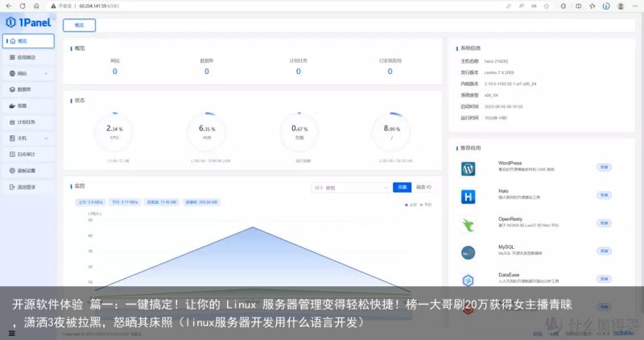The image size is (644, 340).
Task: Open the 日志审计 log audit menu item
Action: click(28, 154)
